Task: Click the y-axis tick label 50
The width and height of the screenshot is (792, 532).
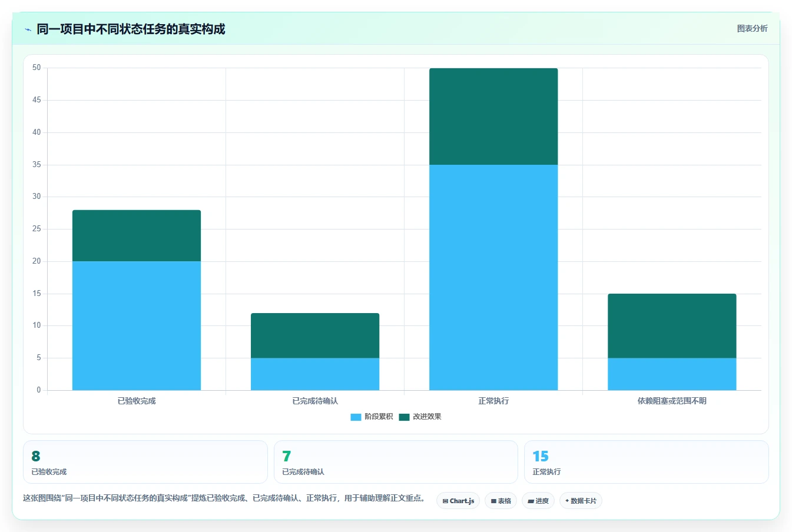Action: (x=37, y=68)
